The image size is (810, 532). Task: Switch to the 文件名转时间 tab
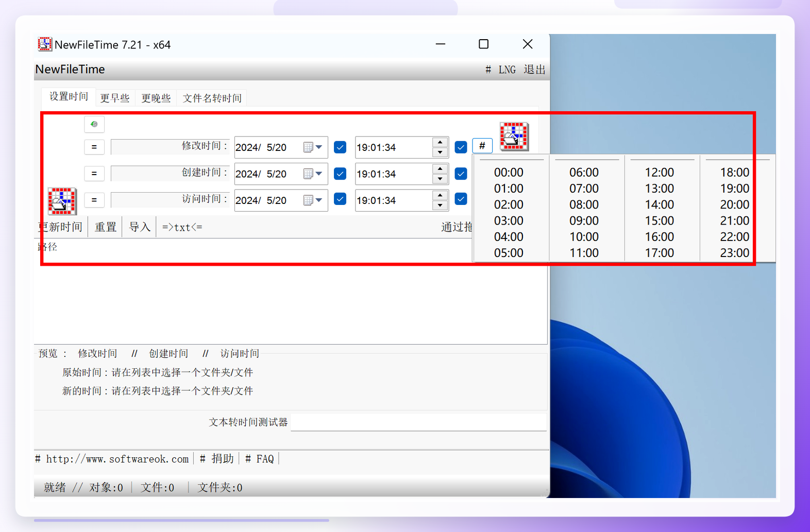pyautogui.click(x=212, y=98)
